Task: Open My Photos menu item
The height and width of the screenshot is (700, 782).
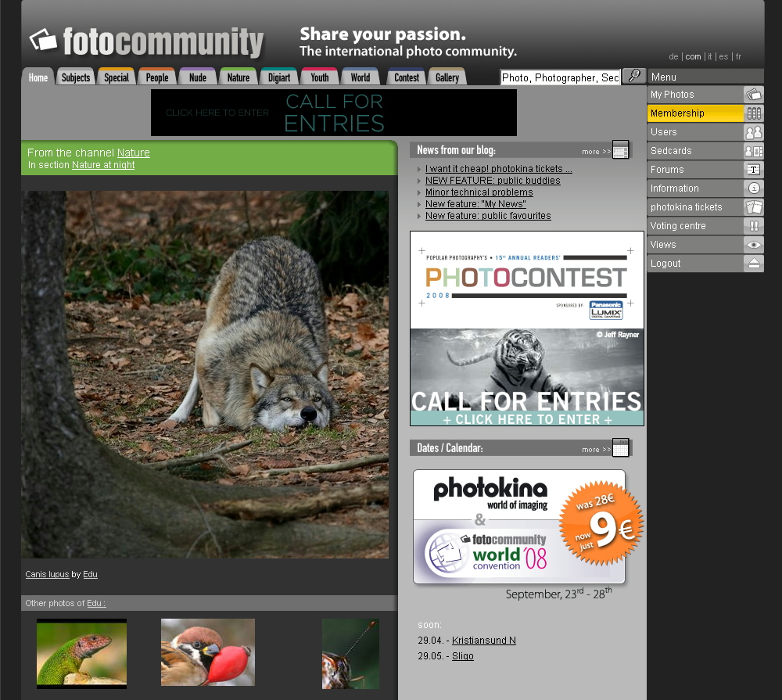Action: click(705, 95)
